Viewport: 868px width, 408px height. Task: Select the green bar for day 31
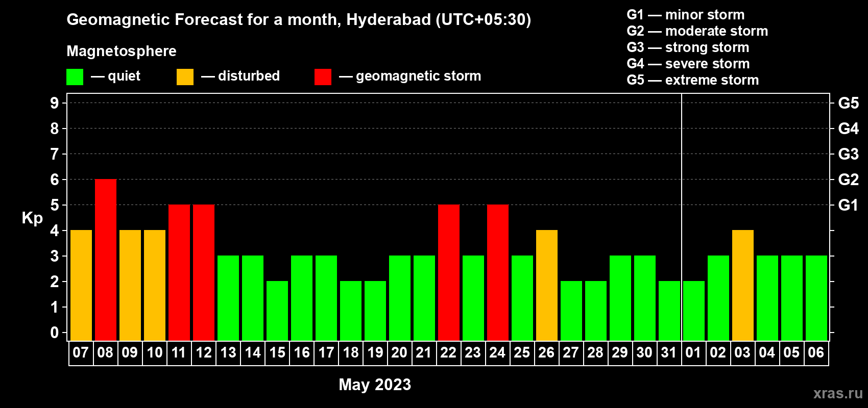(x=669, y=311)
